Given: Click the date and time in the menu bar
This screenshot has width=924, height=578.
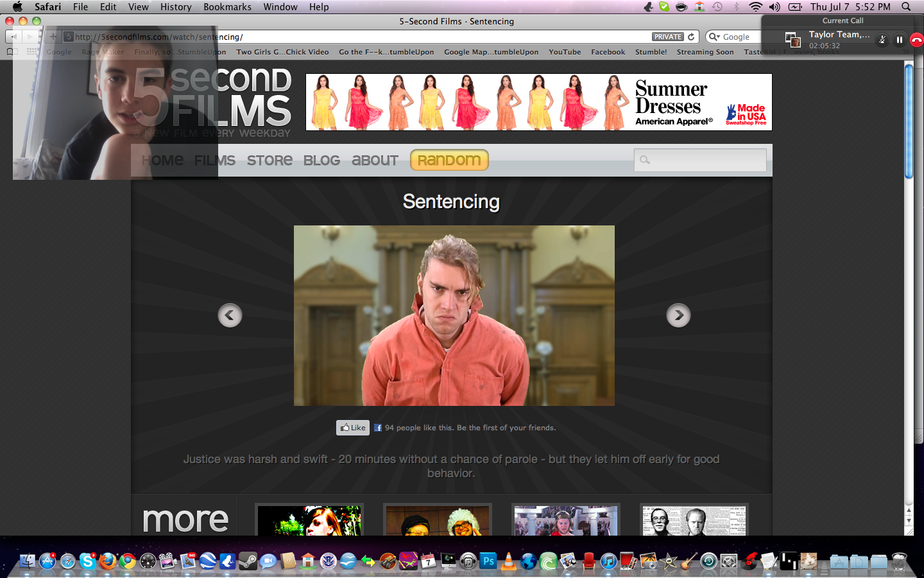Looking at the screenshot, I should click(850, 6).
